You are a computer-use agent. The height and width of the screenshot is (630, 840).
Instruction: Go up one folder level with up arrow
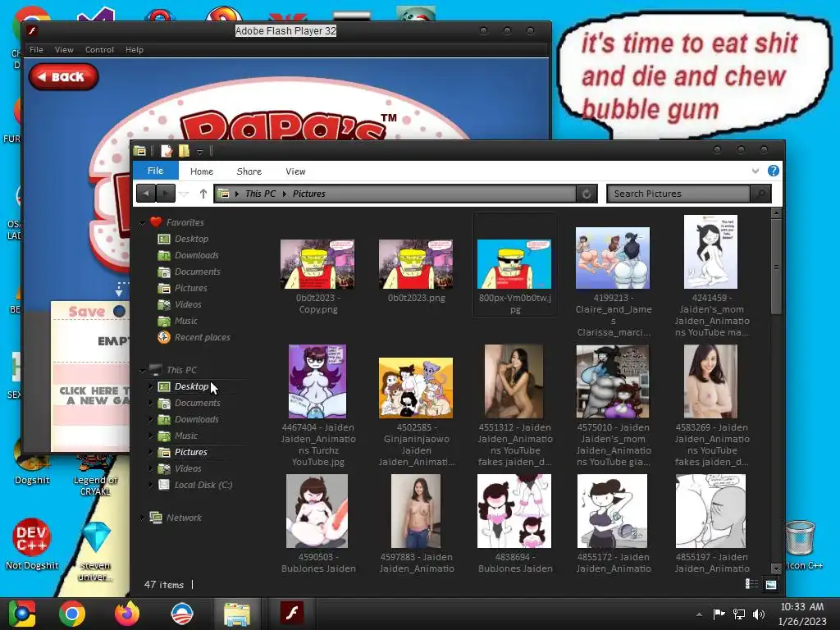(x=203, y=194)
